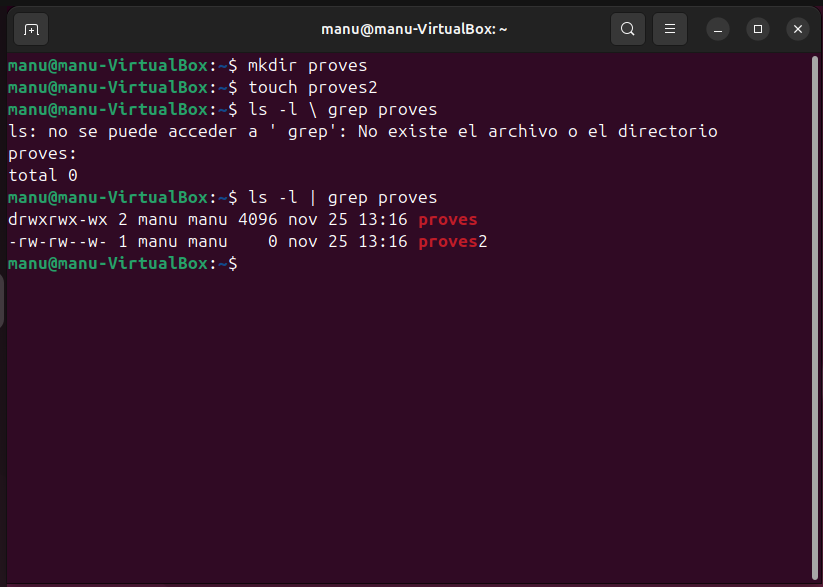The height and width of the screenshot is (587, 823).
Task: Open the hamburger menu in header
Action: coord(670,29)
